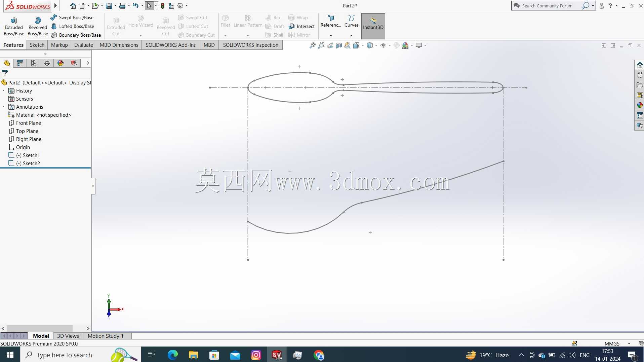
Task: Open dropdown arrow next to Save icon
Action: 115,6
